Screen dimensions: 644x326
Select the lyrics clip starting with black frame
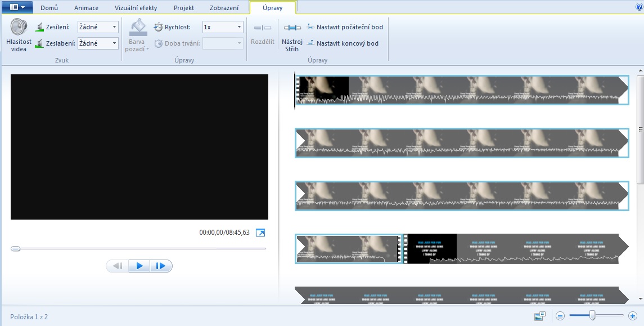pos(516,249)
